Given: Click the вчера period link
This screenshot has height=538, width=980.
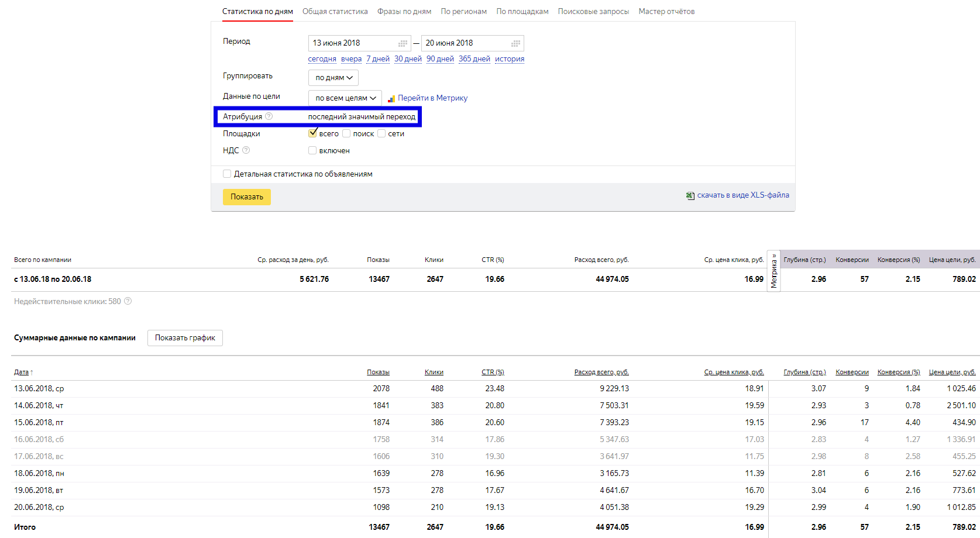Looking at the screenshot, I should coord(352,59).
